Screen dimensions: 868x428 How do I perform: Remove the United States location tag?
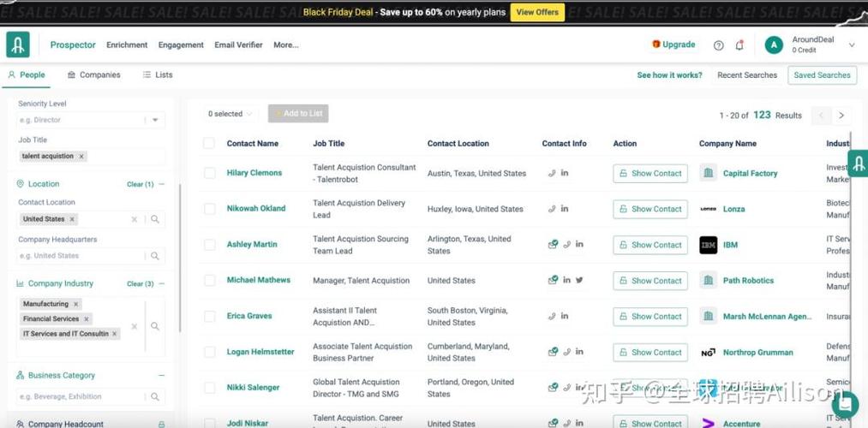coord(72,219)
